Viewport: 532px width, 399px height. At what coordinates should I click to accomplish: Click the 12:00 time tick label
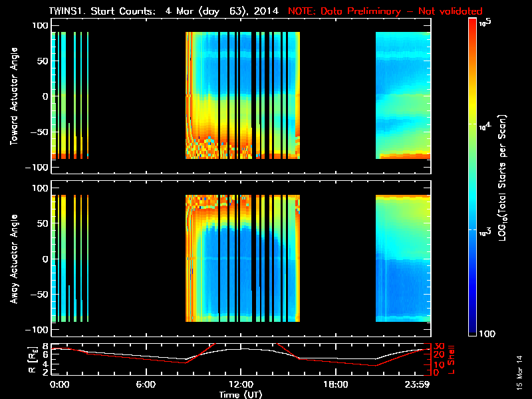pos(241,384)
